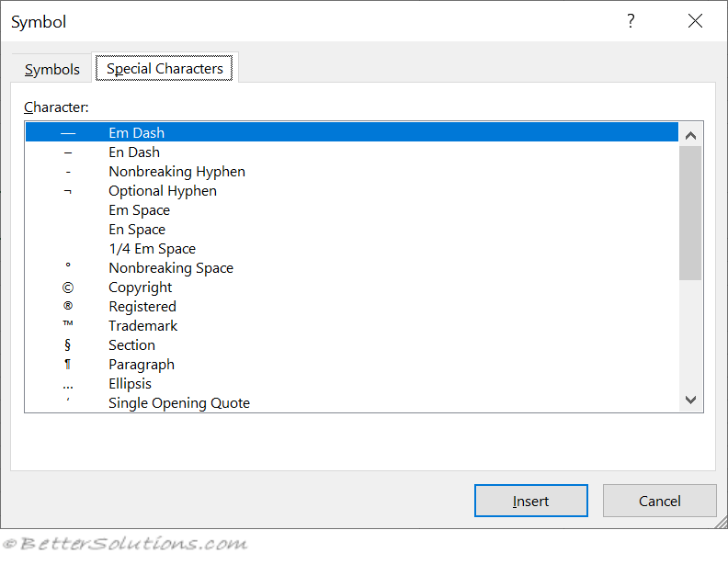Click the ¬ optional hyphen glyph
728x564 pixels.
(68, 191)
